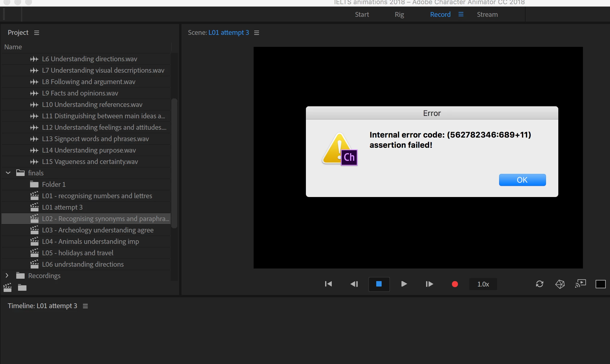
Task: Click the Stop playback button
Action: pos(379,284)
